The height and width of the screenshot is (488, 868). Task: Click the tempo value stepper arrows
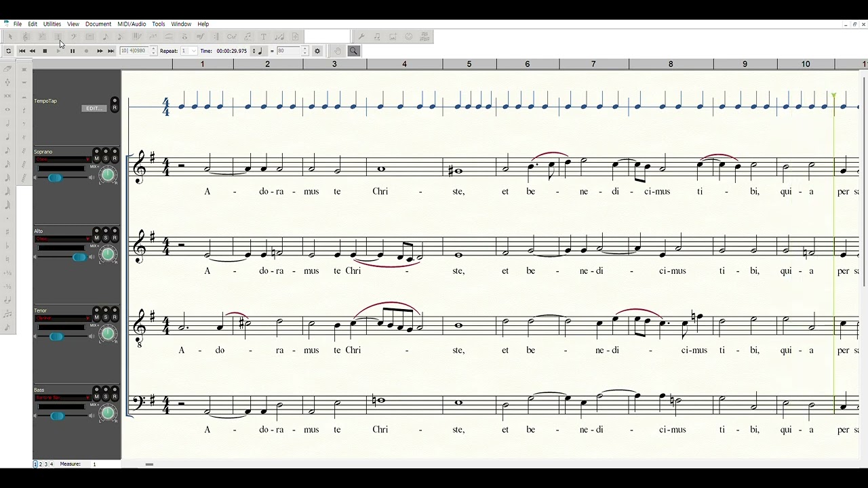coord(305,51)
